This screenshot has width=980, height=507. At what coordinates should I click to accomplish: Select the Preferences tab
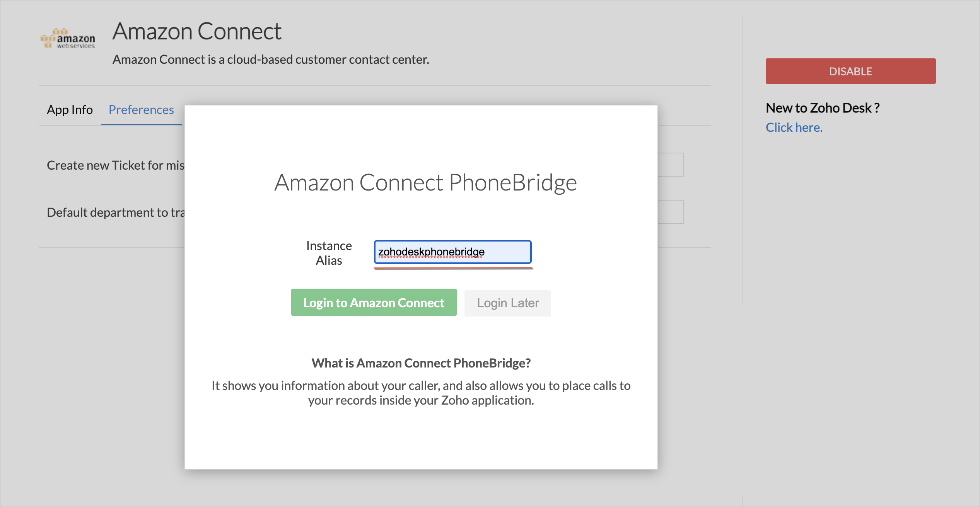coord(141,110)
